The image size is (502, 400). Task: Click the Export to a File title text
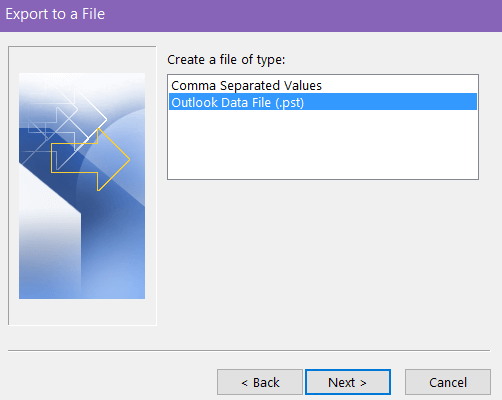coord(55,14)
